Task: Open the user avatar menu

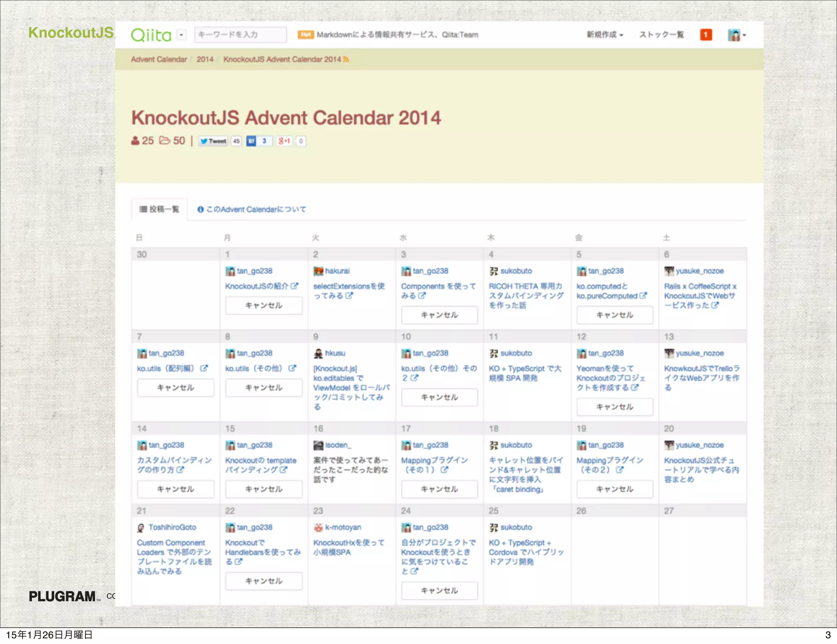Action: [x=736, y=35]
